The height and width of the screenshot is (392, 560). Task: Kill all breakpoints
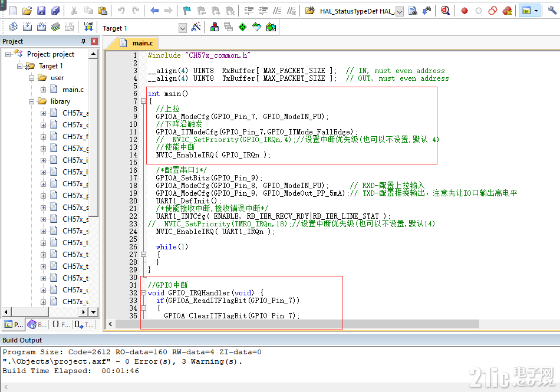pos(507,11)
